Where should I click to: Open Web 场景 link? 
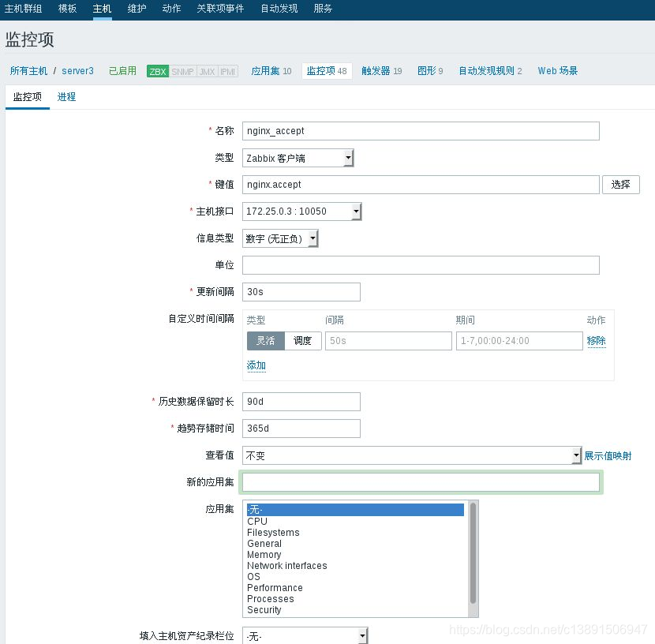click(558, 71)
